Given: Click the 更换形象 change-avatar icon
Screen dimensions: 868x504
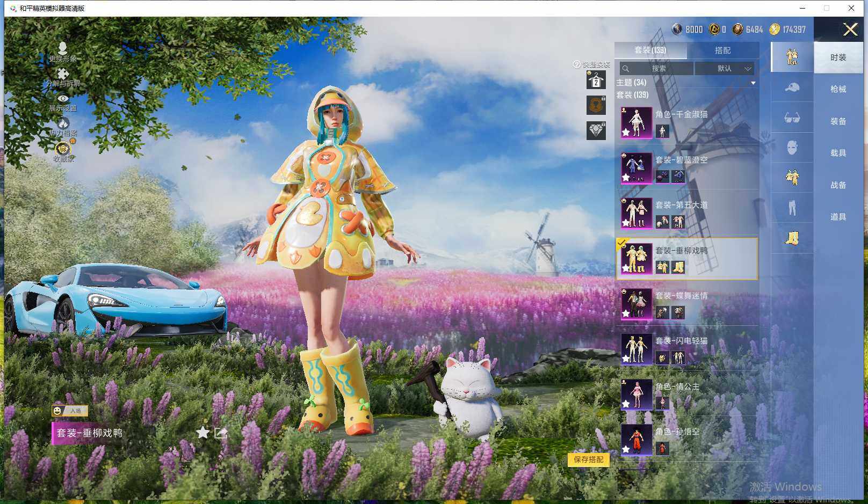Looking at the screenshot, I should (x=62, y=49).
